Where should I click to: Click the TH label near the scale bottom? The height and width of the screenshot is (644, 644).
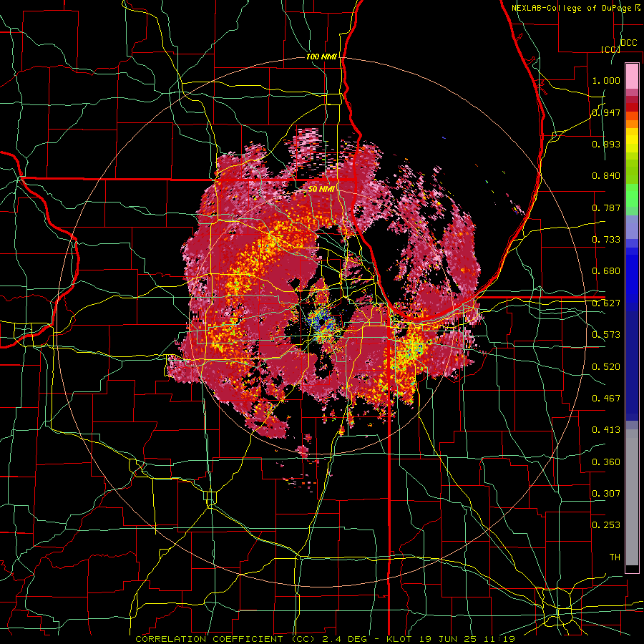(x=615, y=557)
